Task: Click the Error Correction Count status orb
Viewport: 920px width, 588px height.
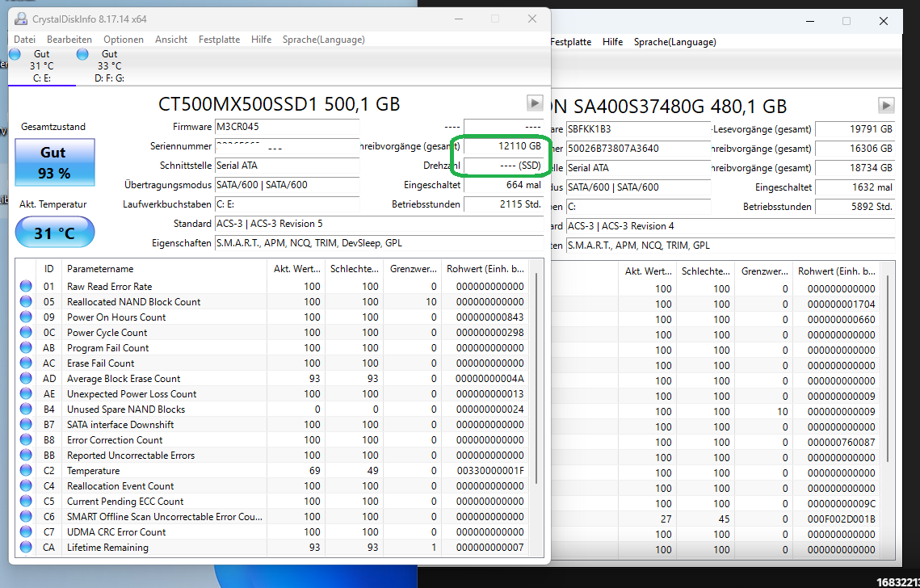Action: tap(26, 439)
